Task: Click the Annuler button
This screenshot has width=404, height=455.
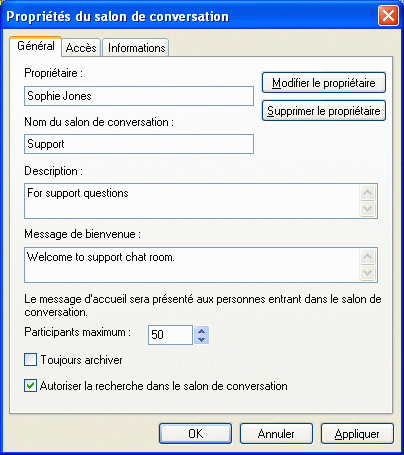Action: pyautogui.click(x=276, y=434)
